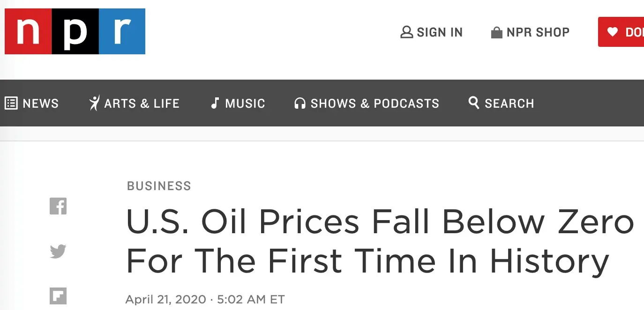Open the Arts & Life section

(x=142, y=103)
